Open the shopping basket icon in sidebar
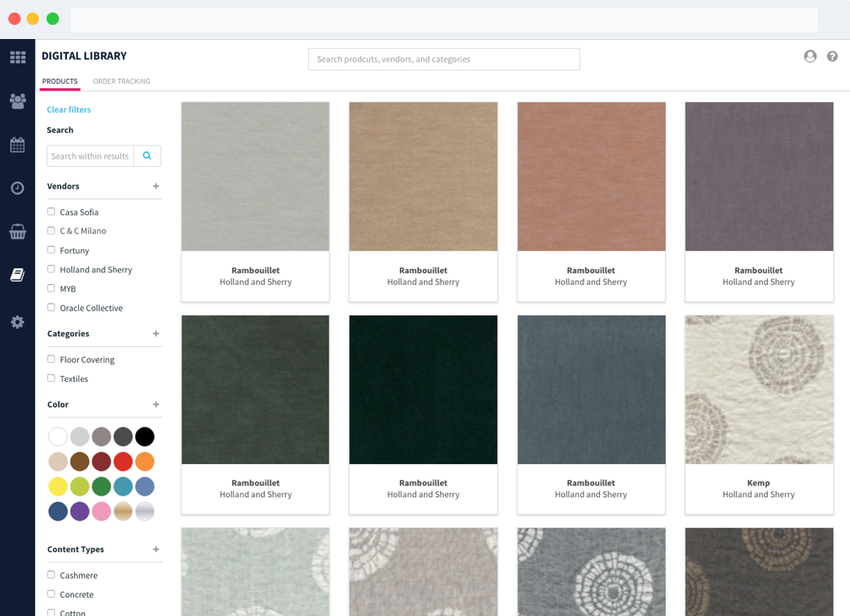The height and width of the screenshot is (616, 850). click(17, 232)
